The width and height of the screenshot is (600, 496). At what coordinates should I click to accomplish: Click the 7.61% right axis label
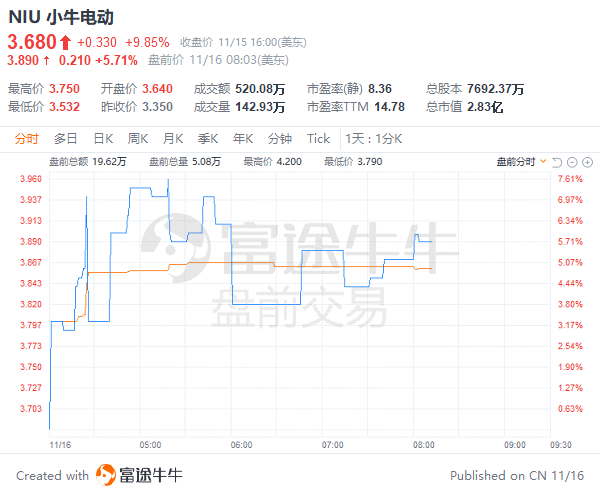(x=570, y=179)
